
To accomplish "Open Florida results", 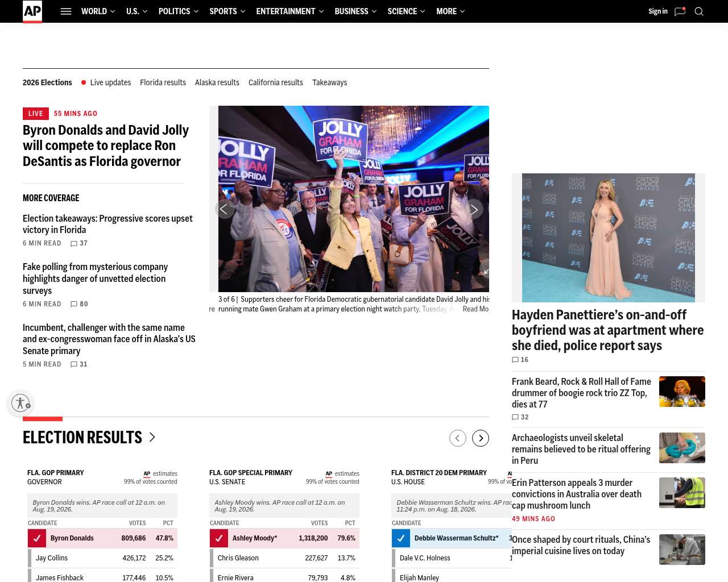I will 163,82.
